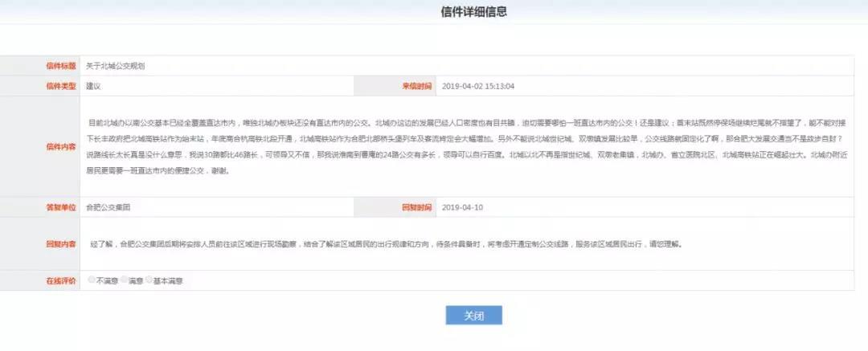Click the letter type value 建议
Viewport: 868px width, 351px height.
[93, 86]
